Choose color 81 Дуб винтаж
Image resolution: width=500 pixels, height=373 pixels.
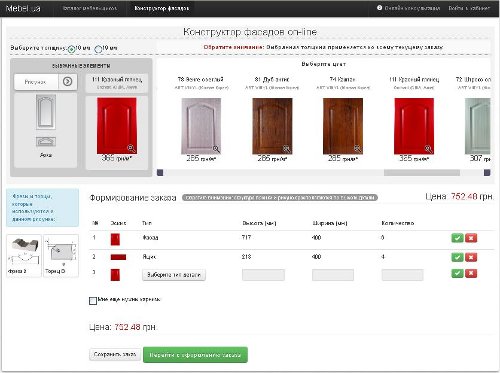[x=272, y=126]
